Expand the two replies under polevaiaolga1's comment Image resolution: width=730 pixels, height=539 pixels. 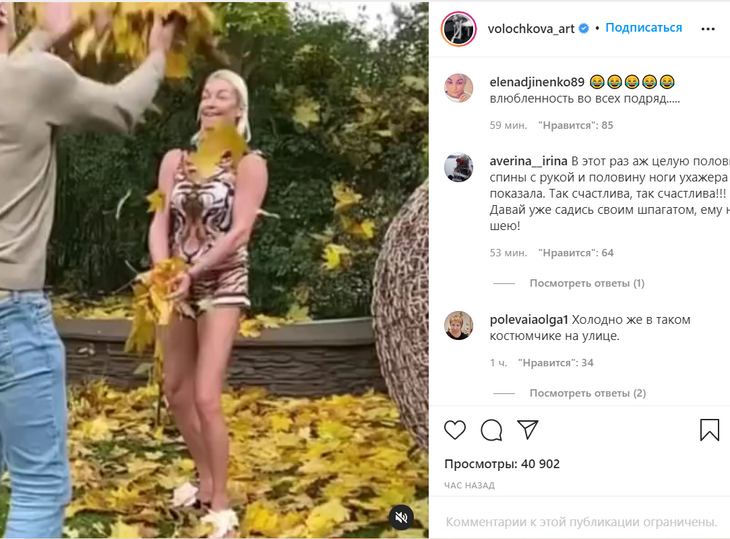588,393
